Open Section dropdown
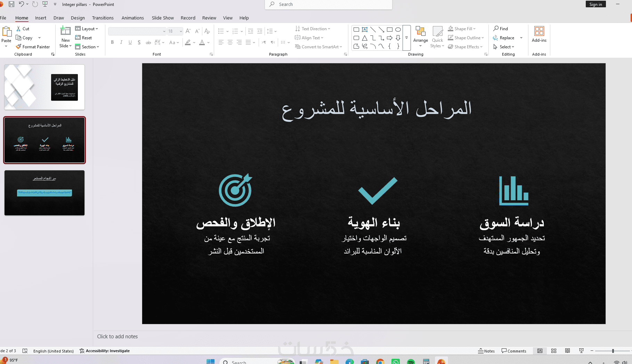This screenshot has height=364, width=632. (x=87, y=47)
